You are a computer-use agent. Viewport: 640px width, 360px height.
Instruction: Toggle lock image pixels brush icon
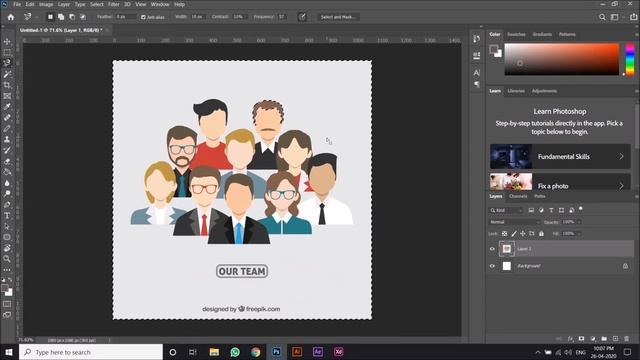point(514,234)
